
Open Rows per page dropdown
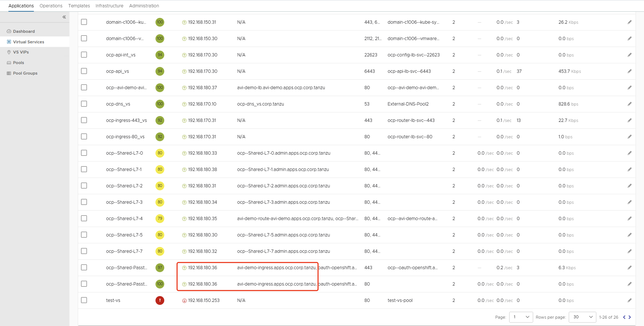click(582, 317)
